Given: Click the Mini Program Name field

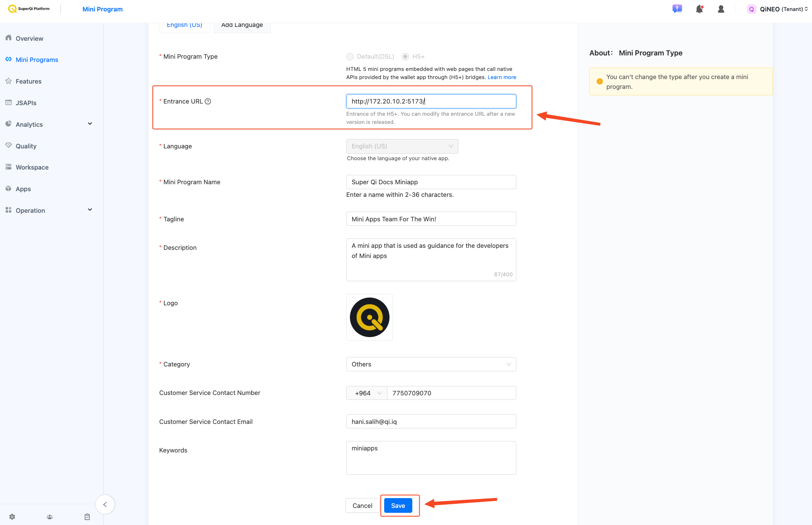Looking at the screenshot, I should (x=431, y=182).
